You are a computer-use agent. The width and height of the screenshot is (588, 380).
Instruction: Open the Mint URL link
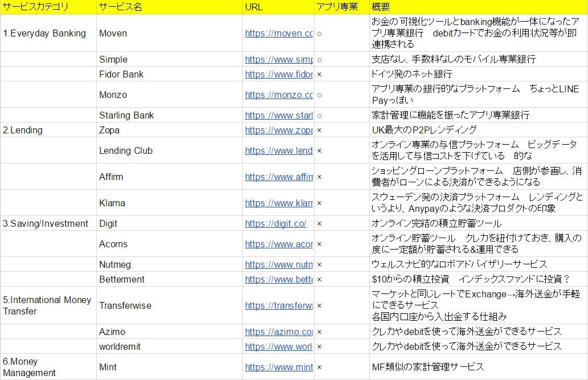tap(279, 367)
